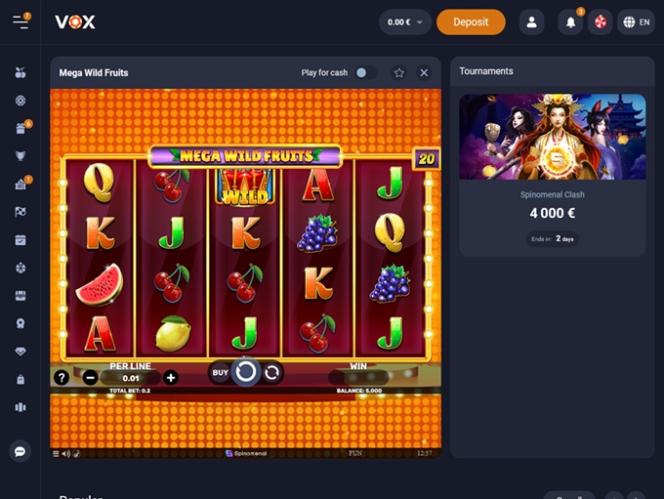664x499 pixels.
Task: Open the game menu list icon
Action: pos(55,454)
